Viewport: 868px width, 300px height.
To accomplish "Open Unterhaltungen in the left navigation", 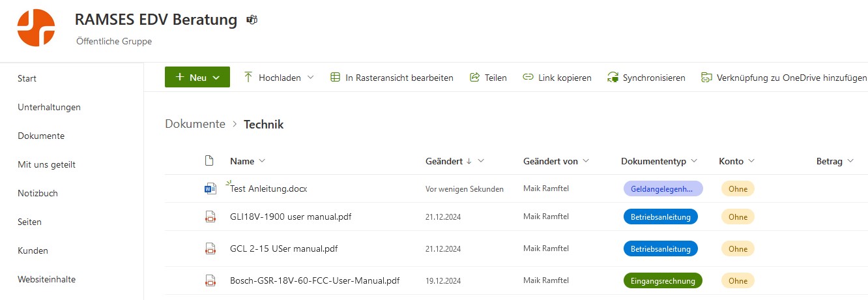I will [x=50, y=107].
